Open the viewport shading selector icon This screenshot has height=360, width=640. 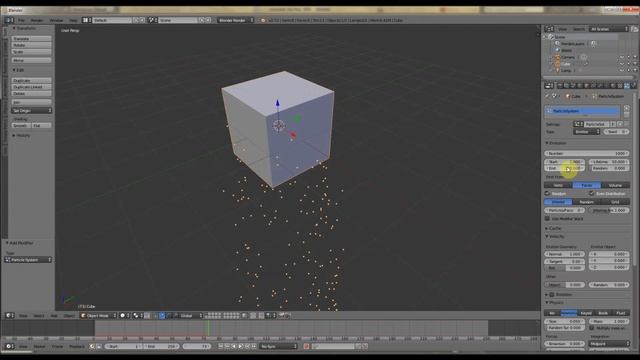[124, 316]
